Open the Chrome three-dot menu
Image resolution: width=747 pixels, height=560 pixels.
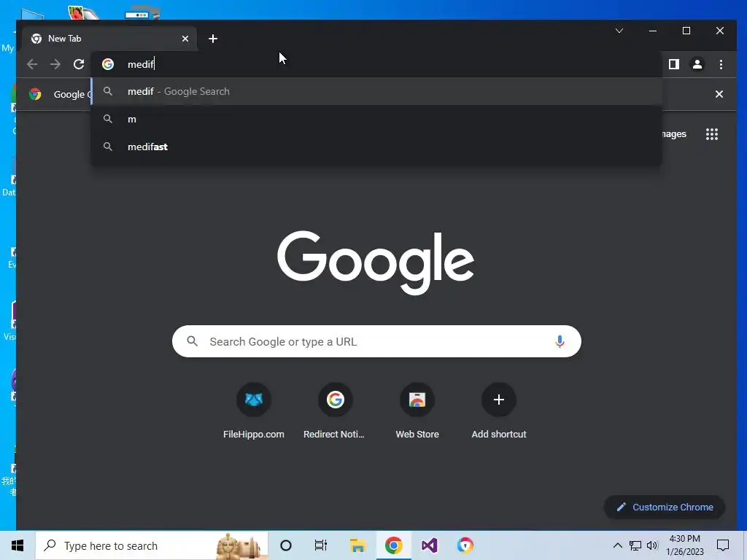coord(721,64)
